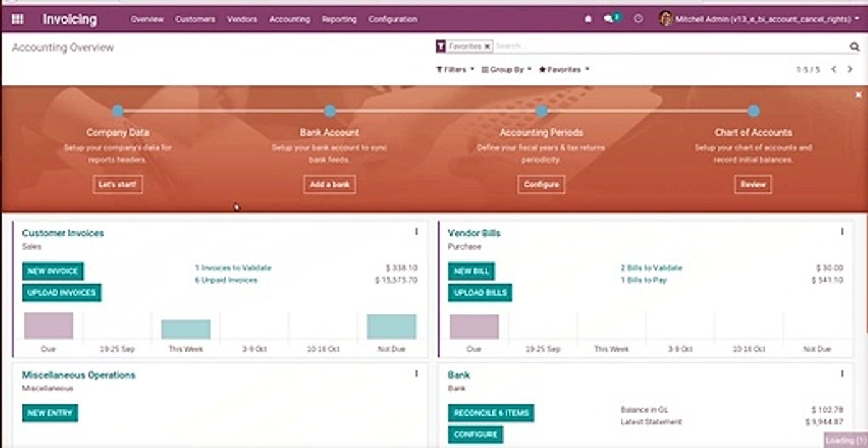Click the UPLOAD BILLS button
Screen dimensions: 868x448
[x=480, y=292]
